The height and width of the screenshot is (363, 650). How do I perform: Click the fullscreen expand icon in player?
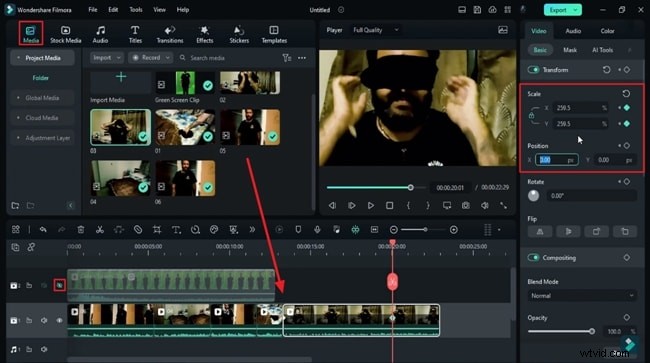click(x=503, y=206)
